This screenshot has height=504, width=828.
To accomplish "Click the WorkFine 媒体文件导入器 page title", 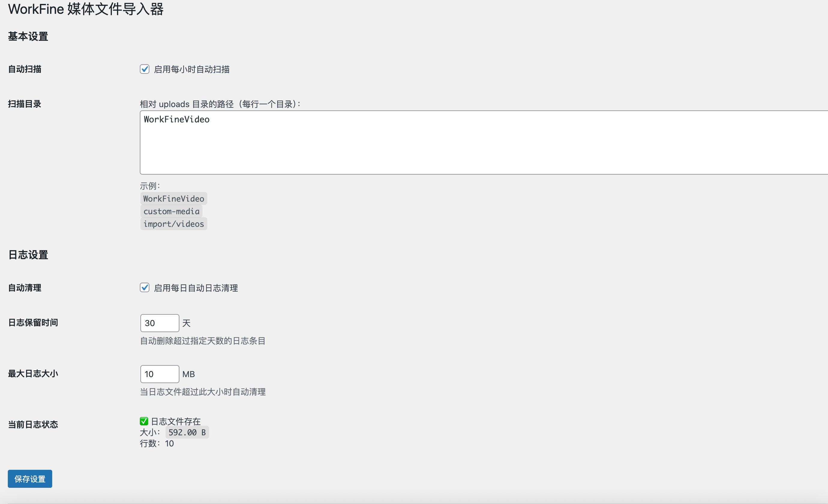I will pyautogui.click(x=86, y=9).
